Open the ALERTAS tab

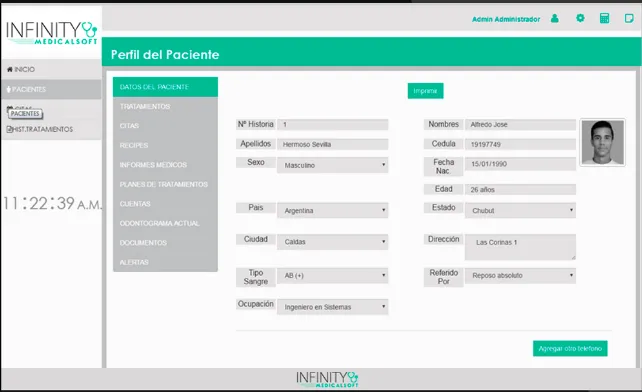tap(165, 262)
